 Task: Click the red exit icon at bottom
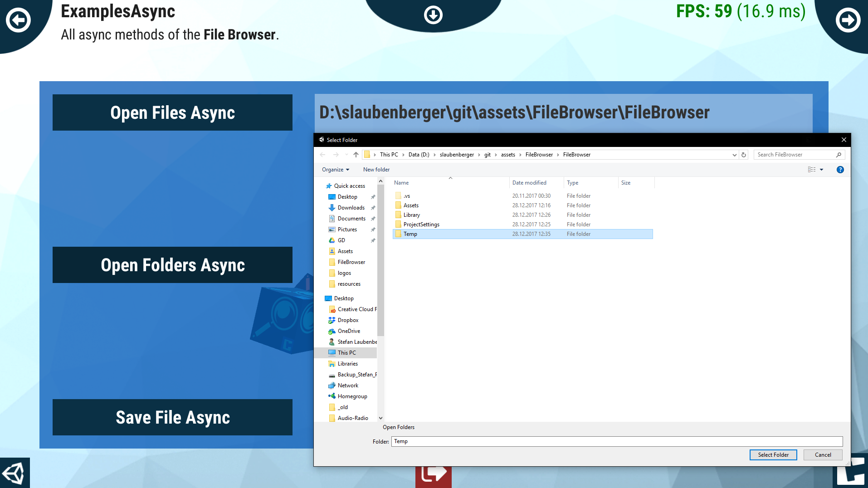coord(434,474)
